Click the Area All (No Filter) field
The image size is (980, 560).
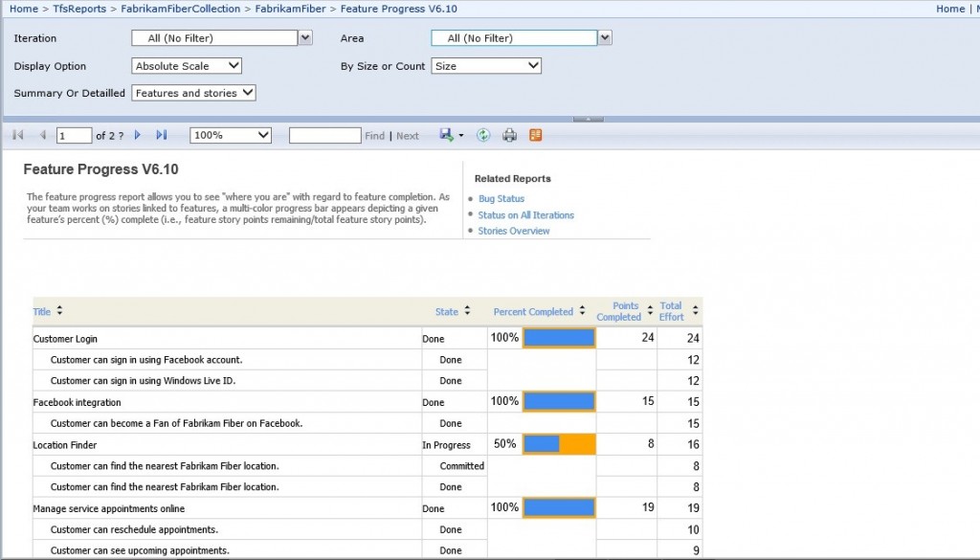pos(514,38)
